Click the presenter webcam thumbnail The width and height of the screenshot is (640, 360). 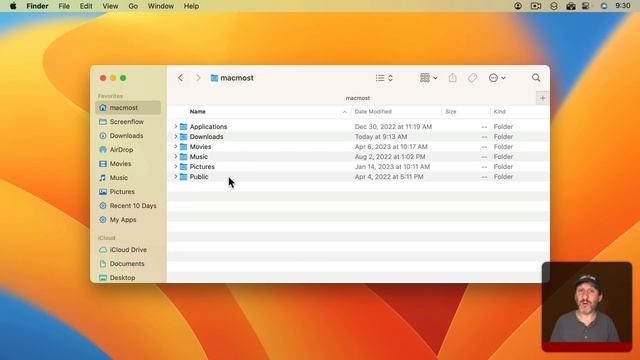(587, 307)
